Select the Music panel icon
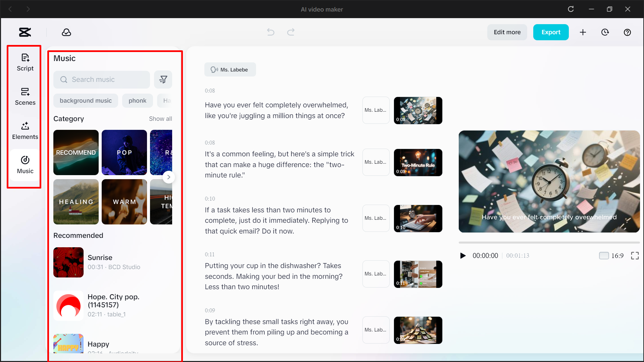This screenshot has height=362, width=644. click(25, 165)
